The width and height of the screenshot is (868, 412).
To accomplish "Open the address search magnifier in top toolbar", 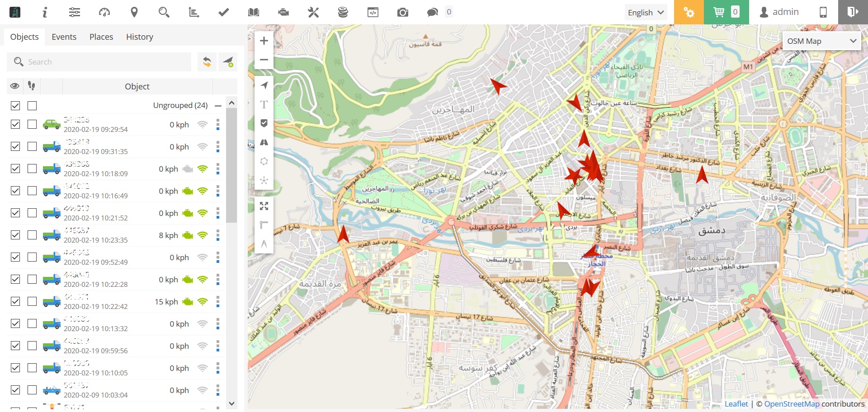I will point(164,12).
